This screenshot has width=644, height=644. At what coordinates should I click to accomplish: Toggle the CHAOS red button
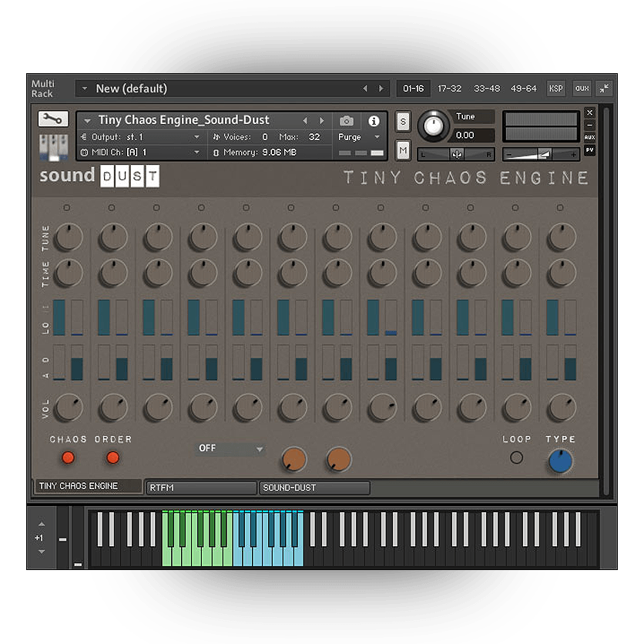coord(68,457)
